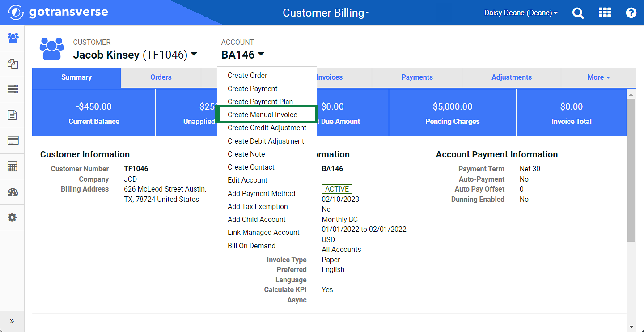Open the Daisy Deane user menu
Screen dimensions: 644x332
[x=521, y=13]
